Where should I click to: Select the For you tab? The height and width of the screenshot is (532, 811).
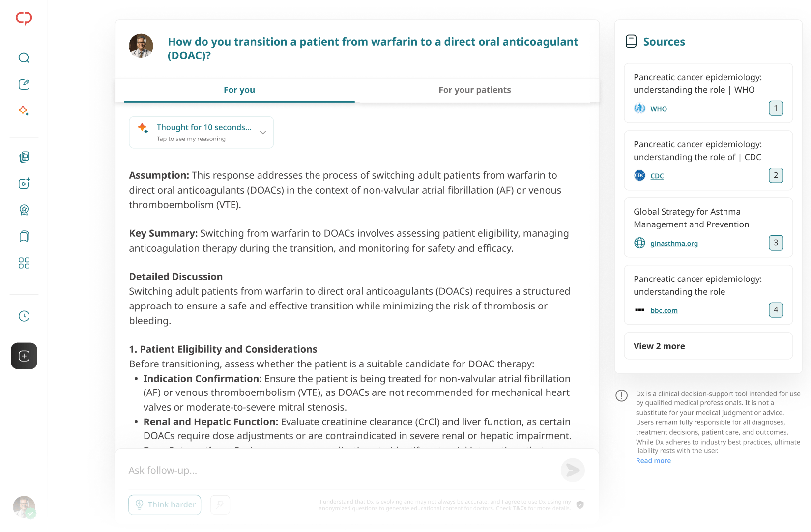[x=239, y=90]
